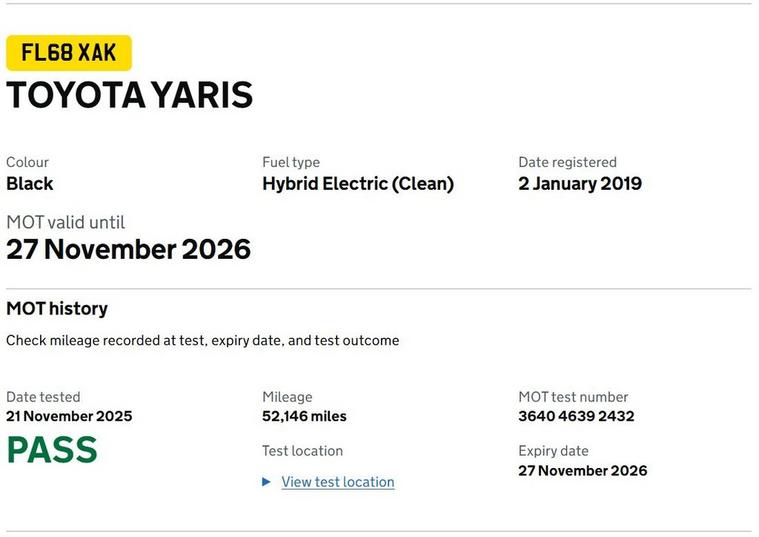The height and width of the screenshot is (537, 759).
Task: Click the 21 November 2025 test date
Action: click(x=69, y=416)
